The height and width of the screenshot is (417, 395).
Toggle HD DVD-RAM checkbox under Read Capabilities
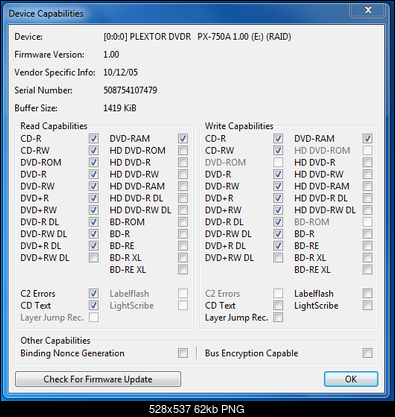point(183,186)
